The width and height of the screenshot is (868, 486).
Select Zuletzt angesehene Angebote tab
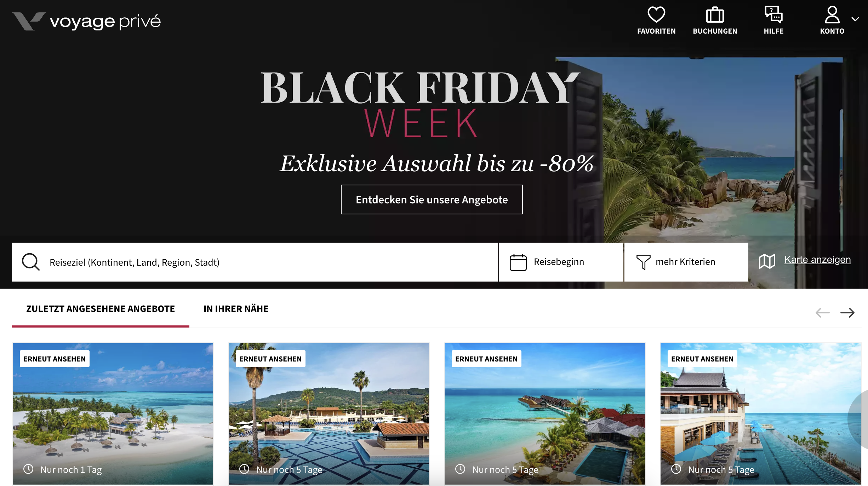tap(101, 309)
